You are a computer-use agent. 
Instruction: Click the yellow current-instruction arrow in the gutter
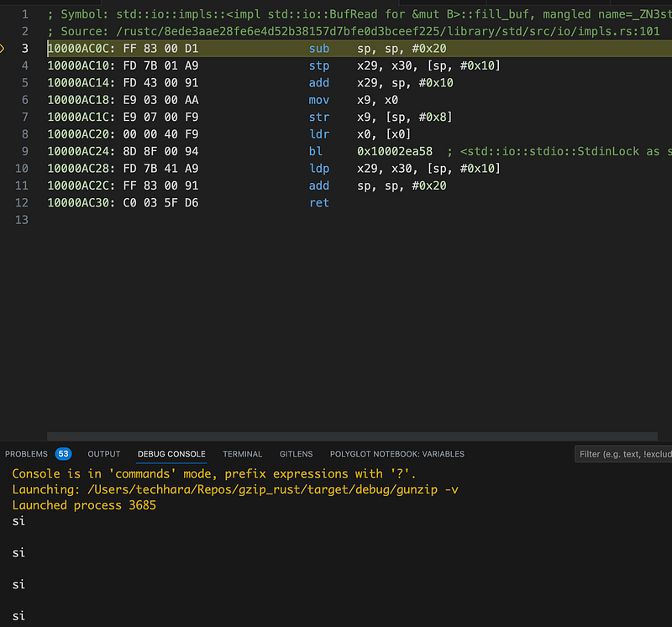pos(3,49)
